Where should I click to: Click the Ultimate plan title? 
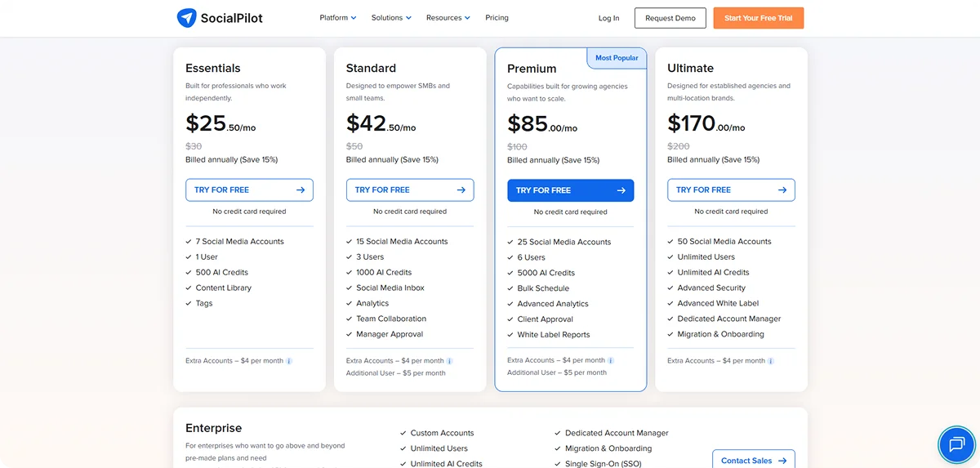(x=690, y=68)
